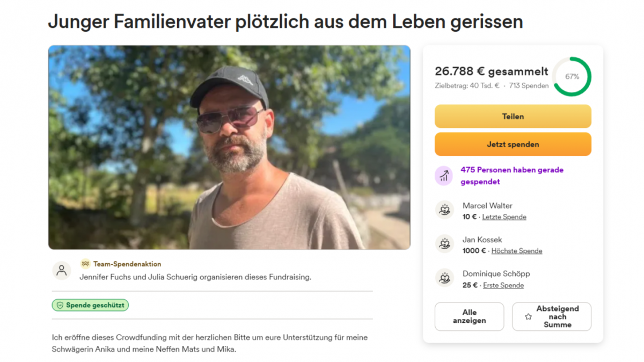Click the Jetzt spenden button
Viewport: 644px width, 362px height.
tap(513, 144)
